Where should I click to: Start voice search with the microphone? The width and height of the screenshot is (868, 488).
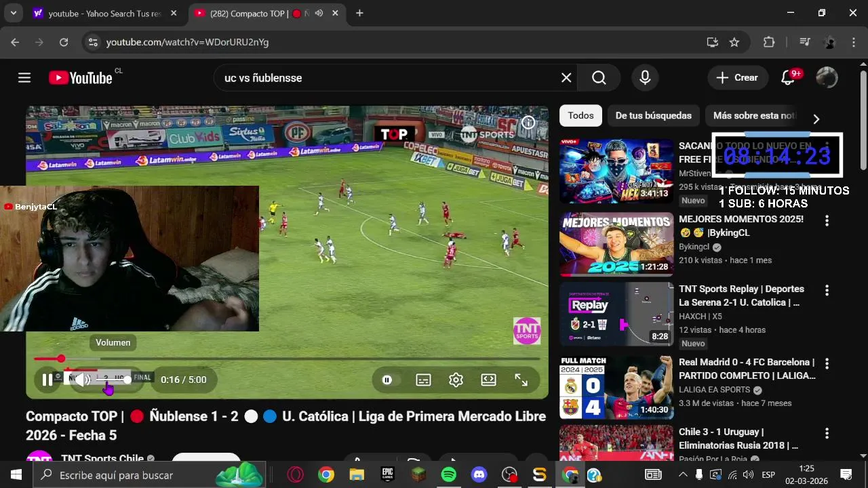pos(645,78)
